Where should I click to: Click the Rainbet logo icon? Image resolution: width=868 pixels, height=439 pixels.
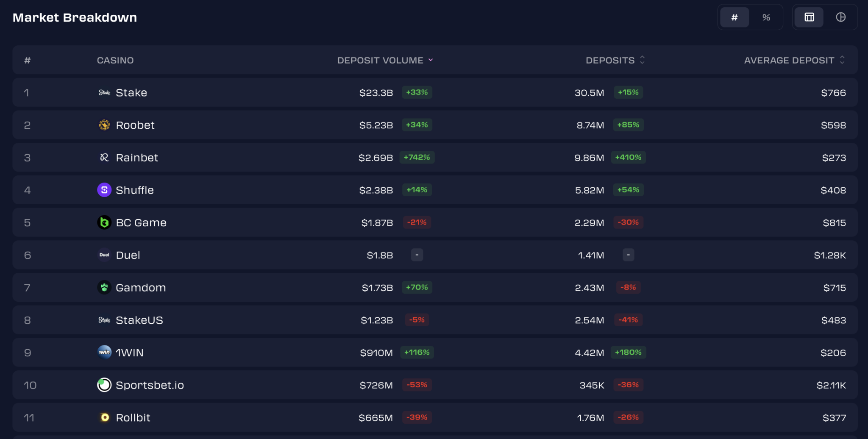click(x=104, y=158)
